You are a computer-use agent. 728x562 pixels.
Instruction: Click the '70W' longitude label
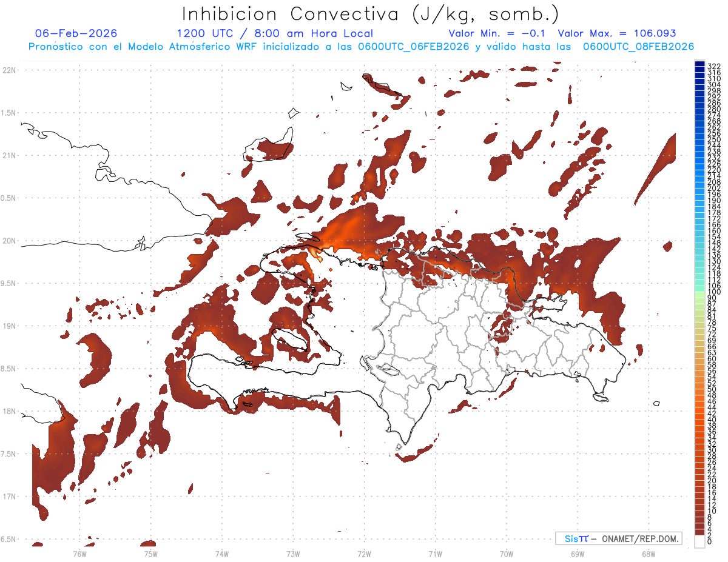[507, 553]
